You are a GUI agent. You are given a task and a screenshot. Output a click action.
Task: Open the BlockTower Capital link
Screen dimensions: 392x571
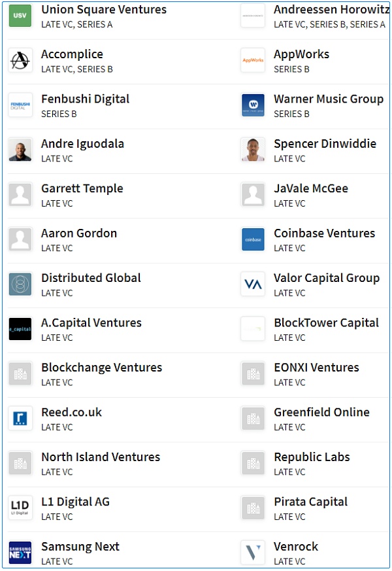point(326,323)
